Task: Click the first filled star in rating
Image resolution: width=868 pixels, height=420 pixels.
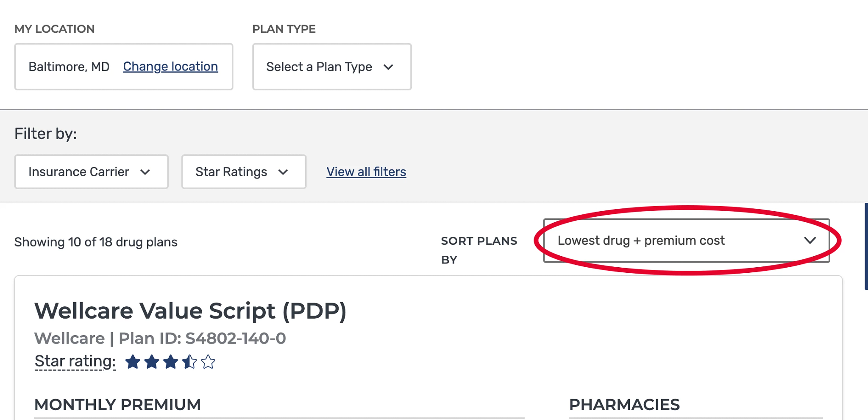Action: click(133, 362)
